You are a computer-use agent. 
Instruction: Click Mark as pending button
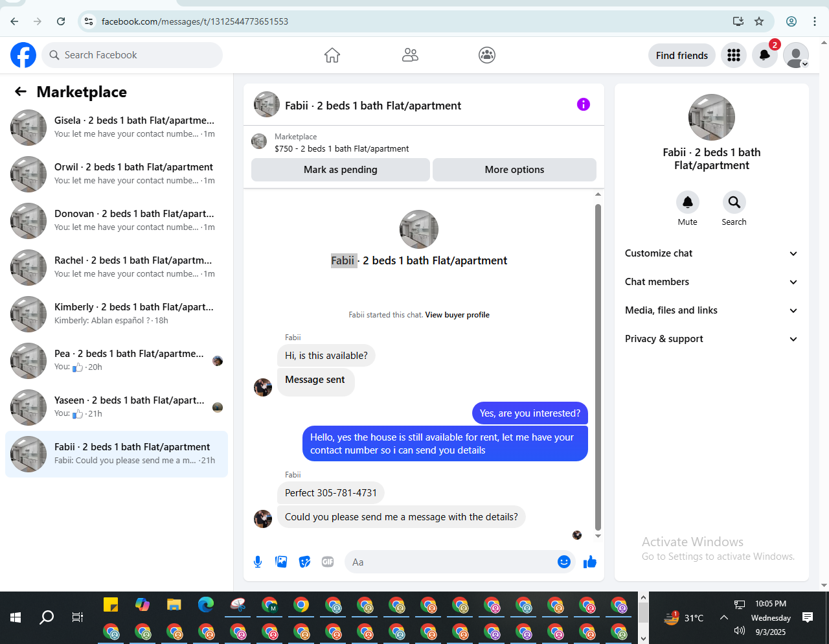pos(341,170)
